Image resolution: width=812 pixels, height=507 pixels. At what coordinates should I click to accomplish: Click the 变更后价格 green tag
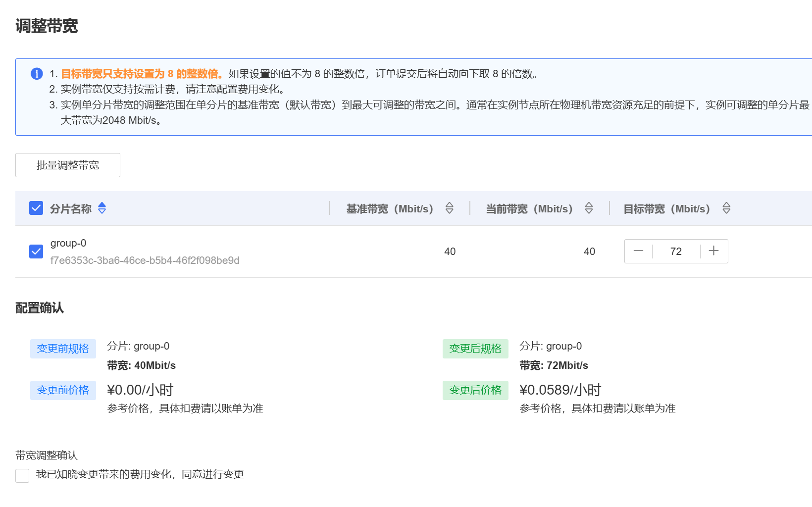tap(475, 390)
